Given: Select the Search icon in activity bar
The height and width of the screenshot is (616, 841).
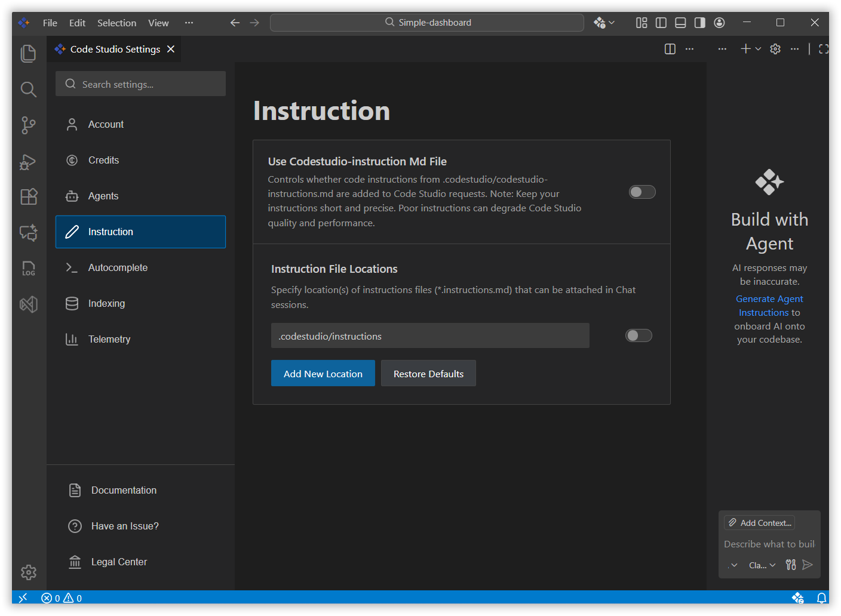Looking at the screenshot, I should [28, 90].
